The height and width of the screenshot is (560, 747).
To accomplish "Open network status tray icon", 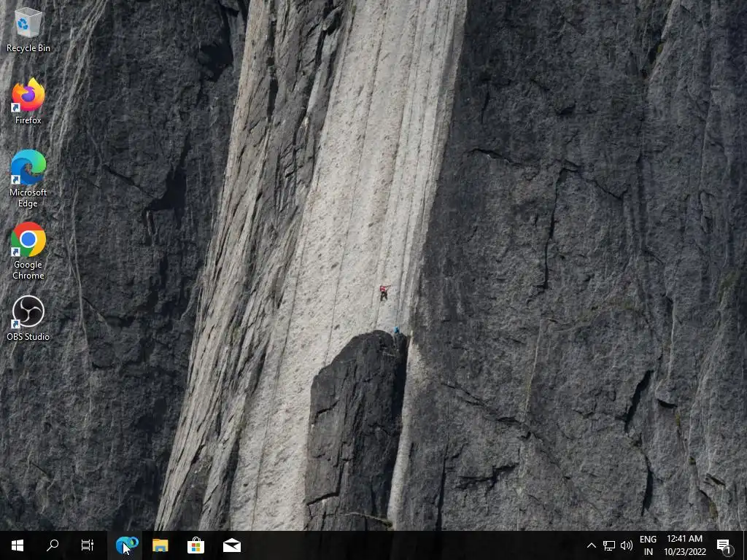I will click(609, 545).
